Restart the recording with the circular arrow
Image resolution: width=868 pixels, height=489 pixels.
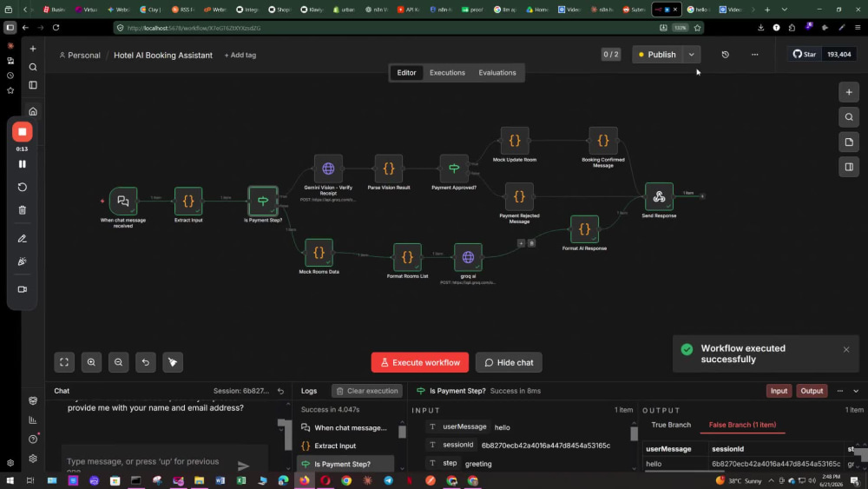[x=23, y=188]
